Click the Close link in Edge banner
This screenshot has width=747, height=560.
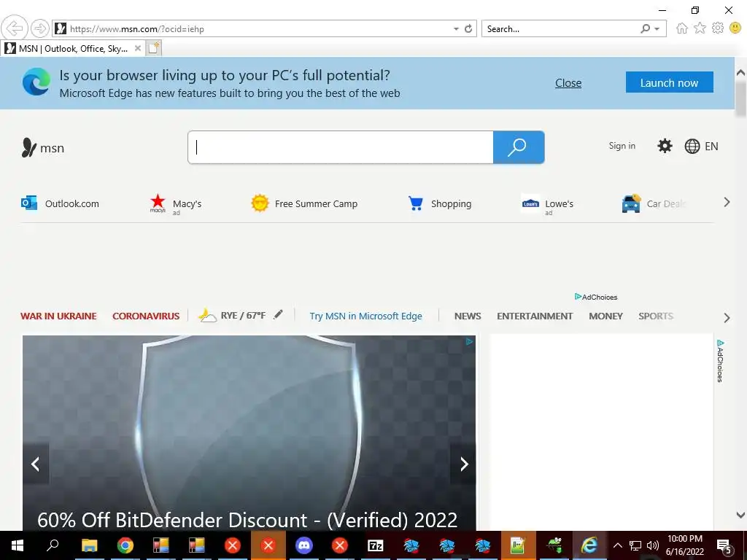pos(568,83)
